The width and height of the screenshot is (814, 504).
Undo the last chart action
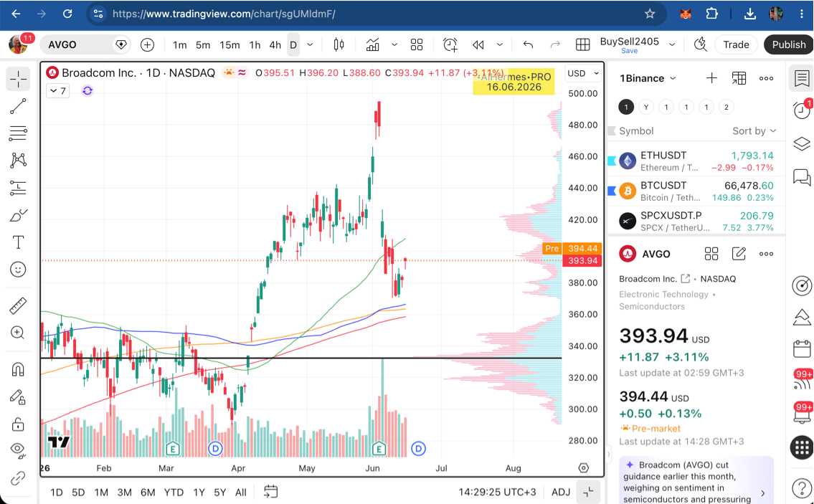point(528,44)
